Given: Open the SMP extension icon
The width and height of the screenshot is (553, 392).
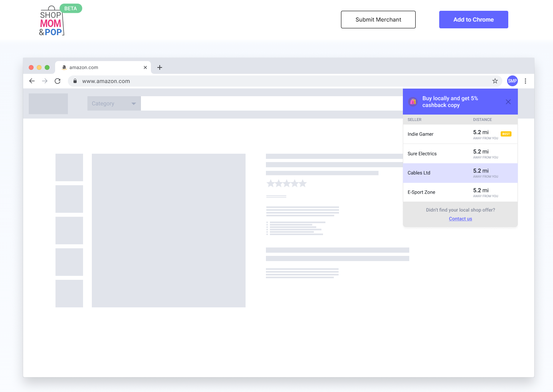Looking at the screenshot, I should click(512, 81).
